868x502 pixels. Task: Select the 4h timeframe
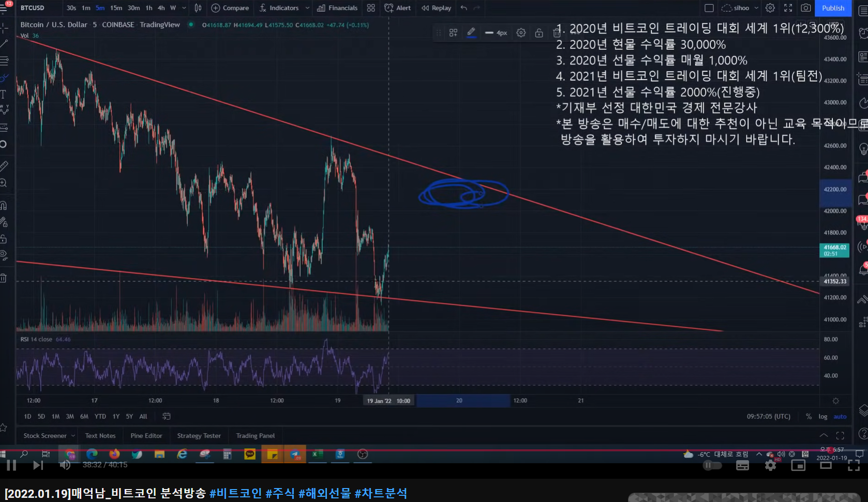coord(161,8)
